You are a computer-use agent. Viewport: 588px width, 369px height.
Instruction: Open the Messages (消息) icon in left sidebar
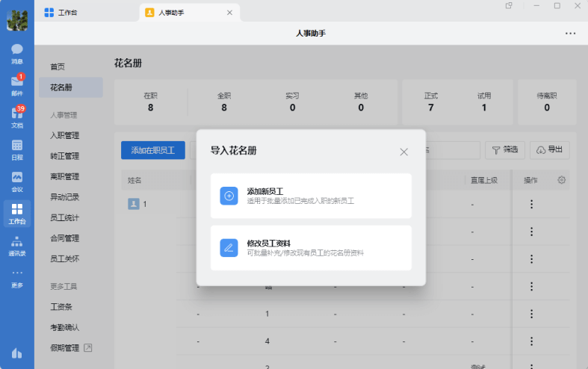(x=17, y=54)
